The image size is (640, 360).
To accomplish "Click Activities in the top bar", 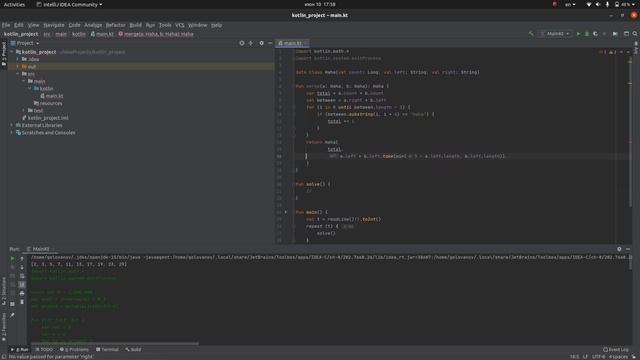I will [14, 4].
